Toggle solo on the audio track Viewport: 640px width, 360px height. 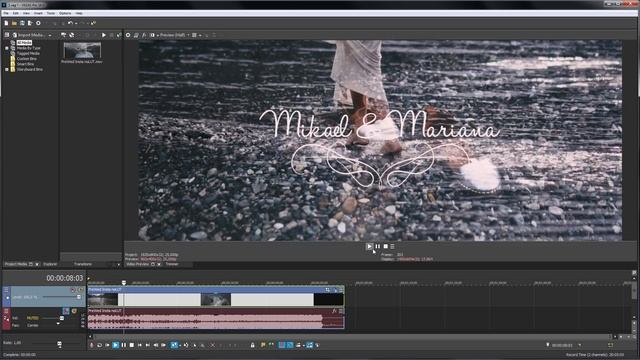[74, 311]
